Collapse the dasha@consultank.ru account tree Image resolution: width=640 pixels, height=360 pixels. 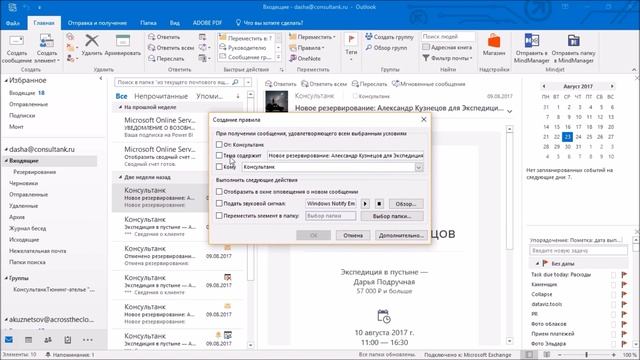tap(6, 149)
